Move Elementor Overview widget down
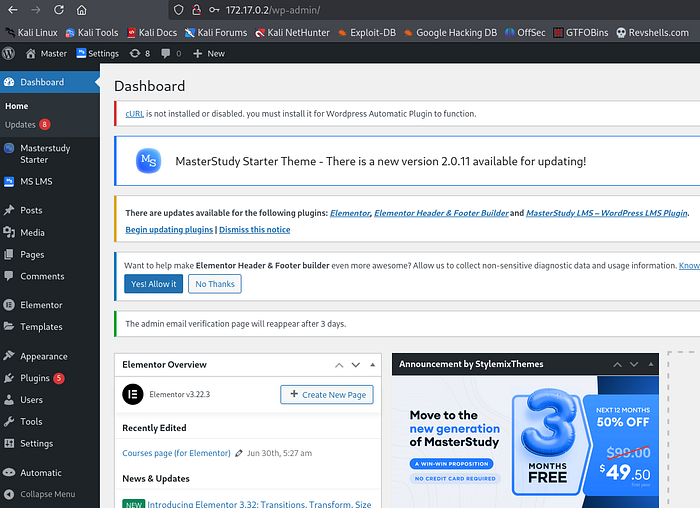 point(356,365)
